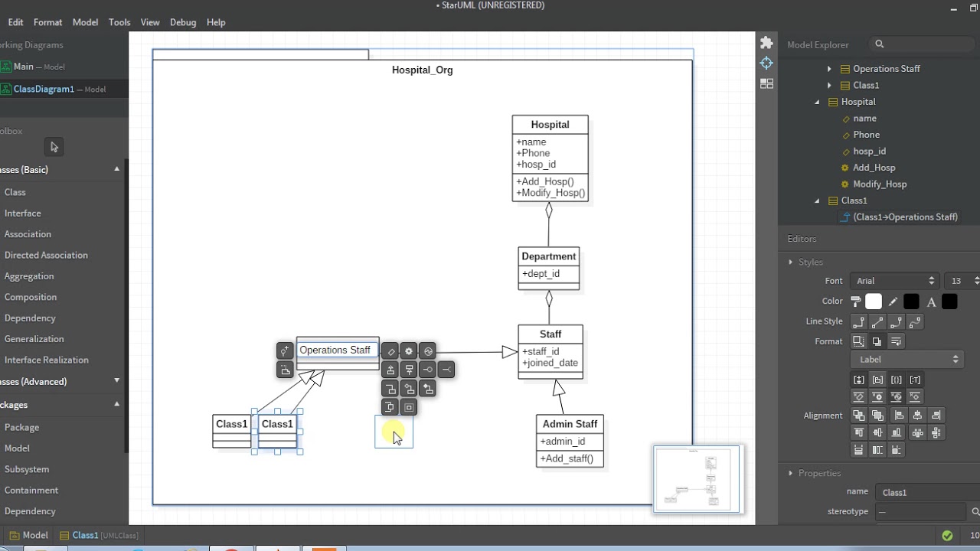Open the Debug menu
This screenshot has height=551, width=980.
coord(183,22)
